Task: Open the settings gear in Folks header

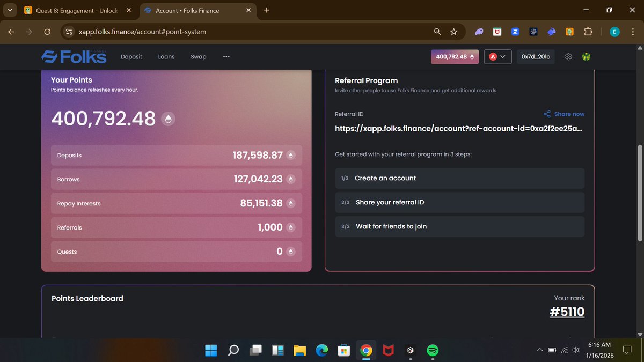Action: 568,57
